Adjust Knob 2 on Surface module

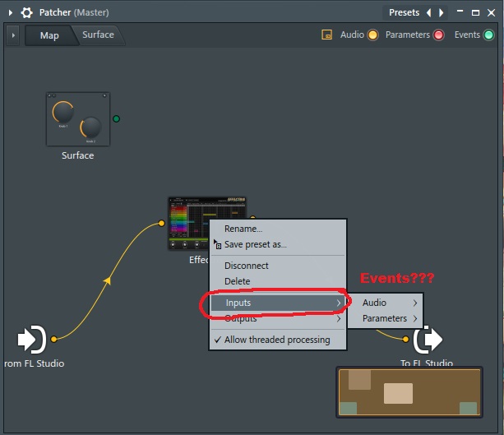coord(90,127)
